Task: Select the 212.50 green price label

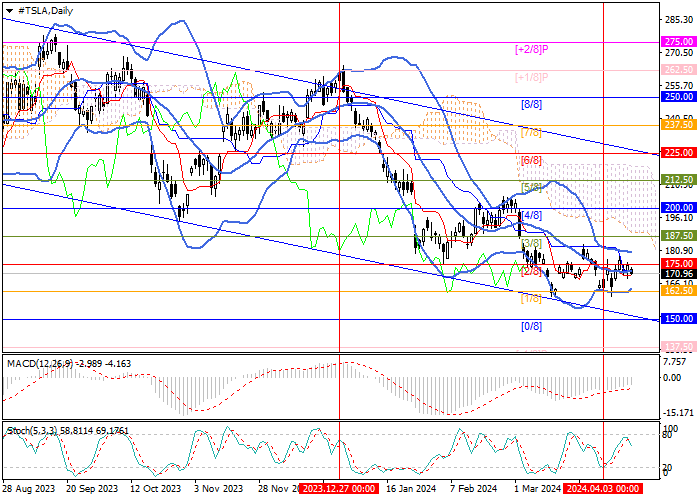Action: (679, 180)
